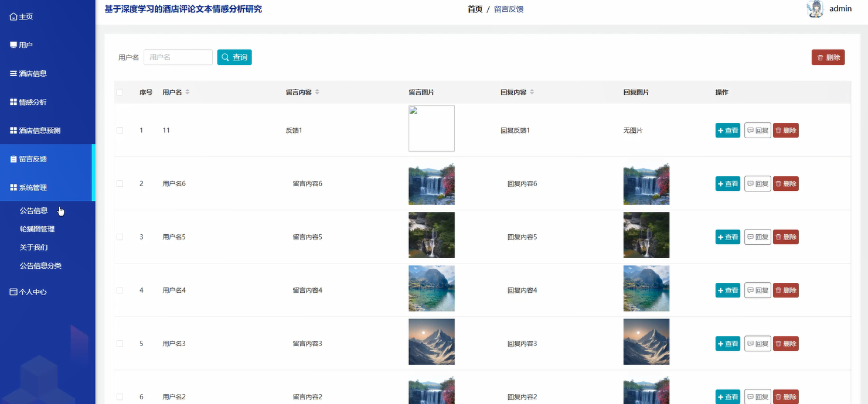This screenshot has width=868, height=404.
Task: Sort by 用户名 column arrows
Action: 188,92
